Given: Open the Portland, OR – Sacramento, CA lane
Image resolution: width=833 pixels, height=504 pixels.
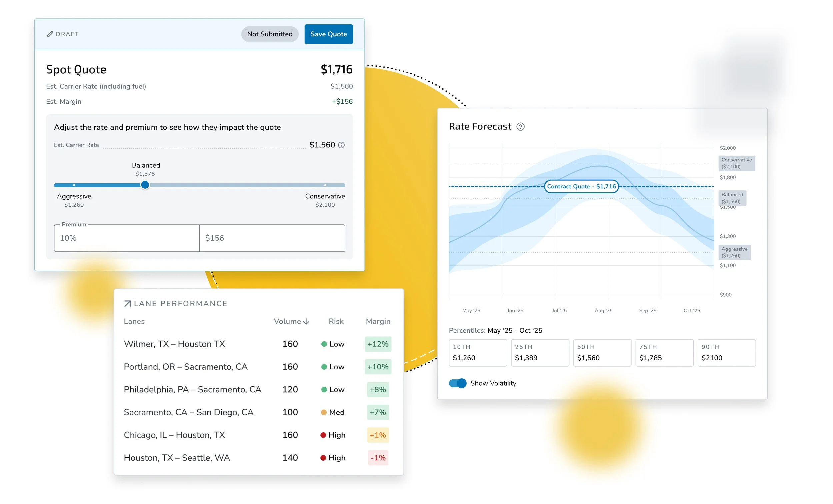Looking at the screenshot, I should (186, 367).
